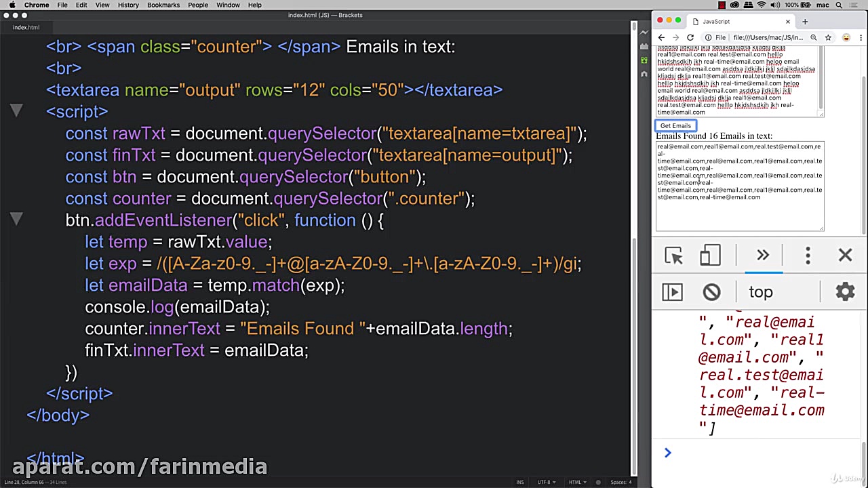Close the JavaScript browser tab
The image size is (868, 488).
(787, 21)
